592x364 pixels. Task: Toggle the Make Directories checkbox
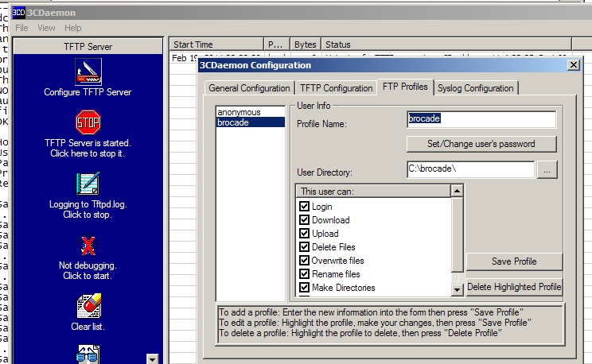pos(304,288)
